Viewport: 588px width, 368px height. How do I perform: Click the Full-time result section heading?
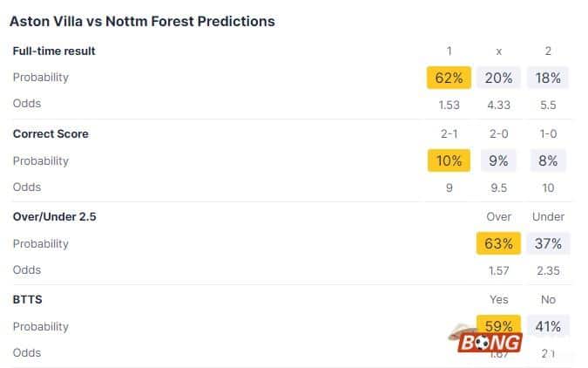pyautogui.click(x=54, y=51)
